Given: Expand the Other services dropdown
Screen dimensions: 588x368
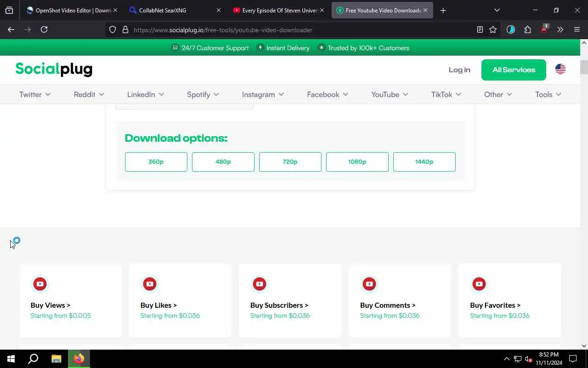Looking at the screenshot, I should click(498, 94).
